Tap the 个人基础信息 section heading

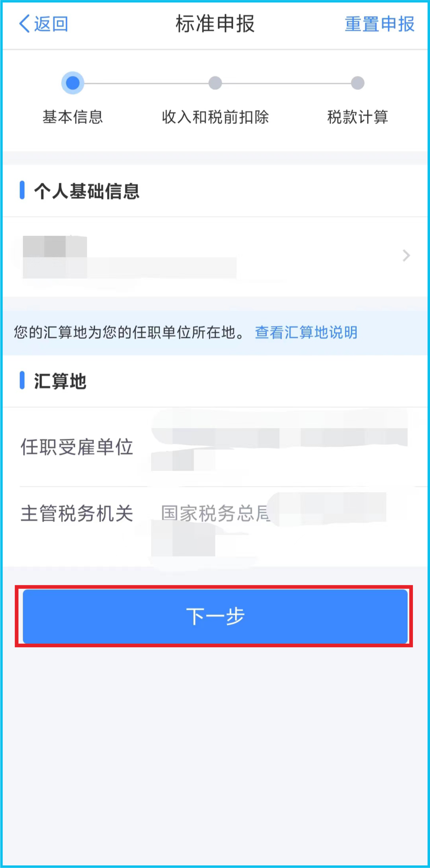point(87,191)
